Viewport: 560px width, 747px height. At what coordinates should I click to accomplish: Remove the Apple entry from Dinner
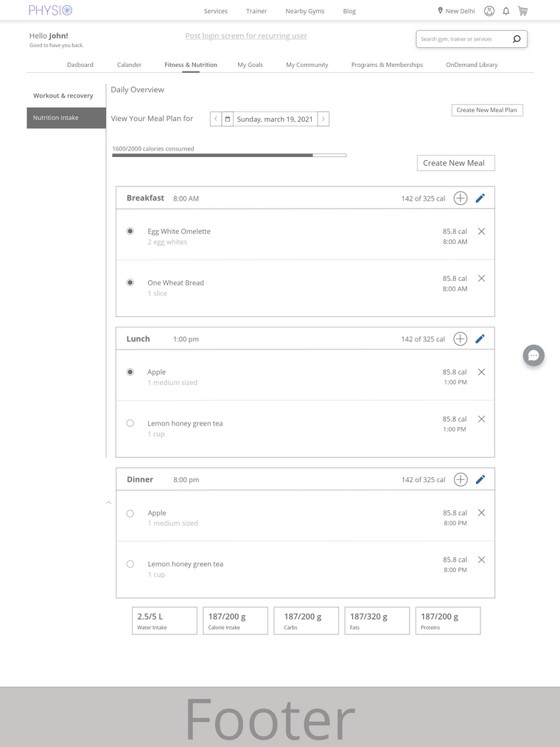click(481, 513)
